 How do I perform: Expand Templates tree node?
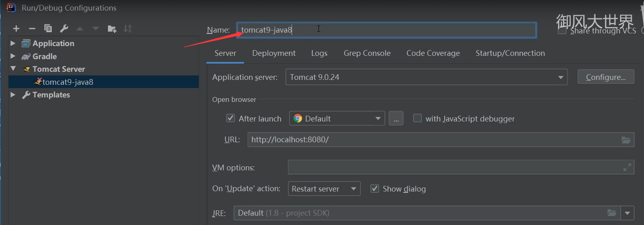point(13,95)
